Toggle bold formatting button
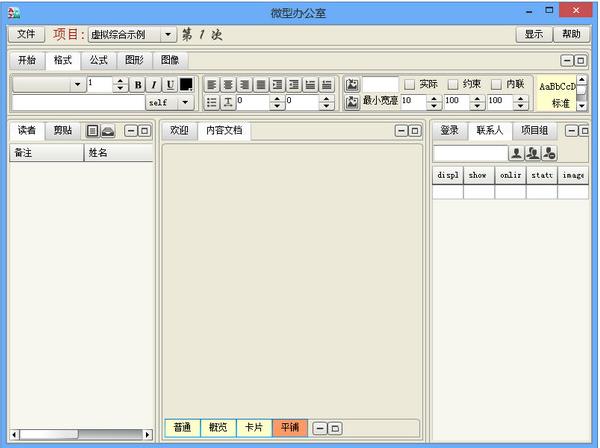 138,85
